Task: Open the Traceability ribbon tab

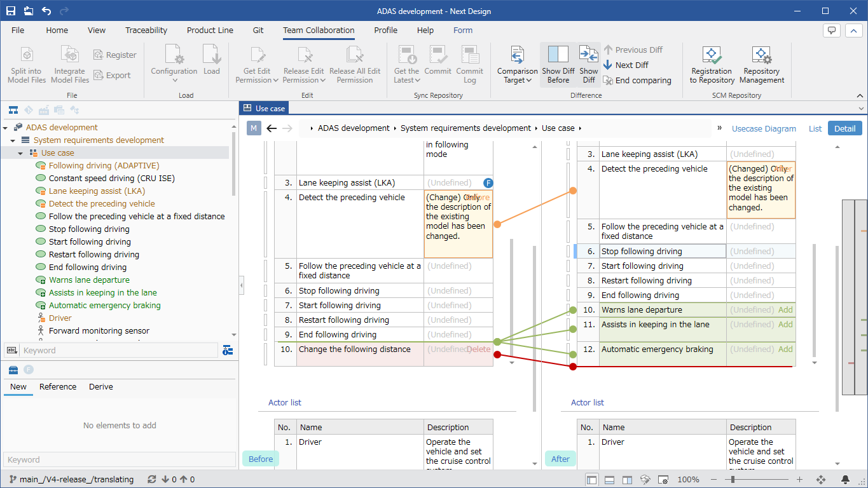Action: click(x=146, y=30)
